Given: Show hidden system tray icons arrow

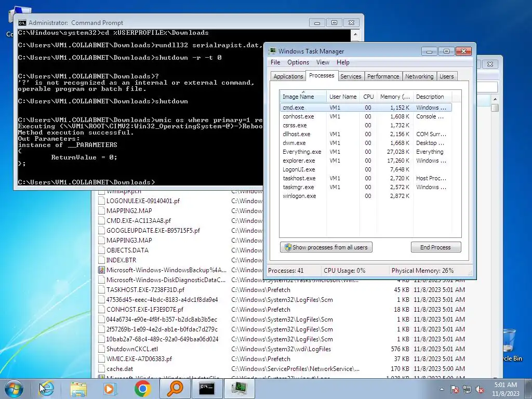Looking at the screenshot, I should pos(442,389).
